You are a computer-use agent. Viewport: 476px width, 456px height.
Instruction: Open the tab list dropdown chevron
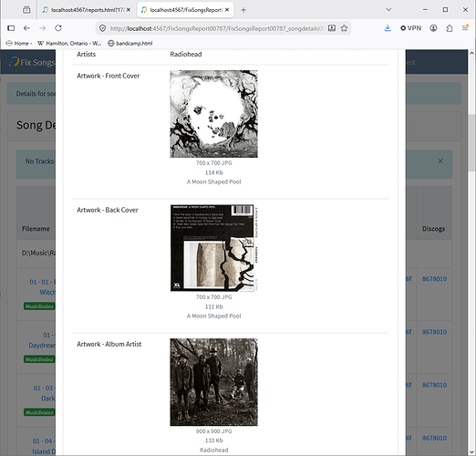click(388, 10)
